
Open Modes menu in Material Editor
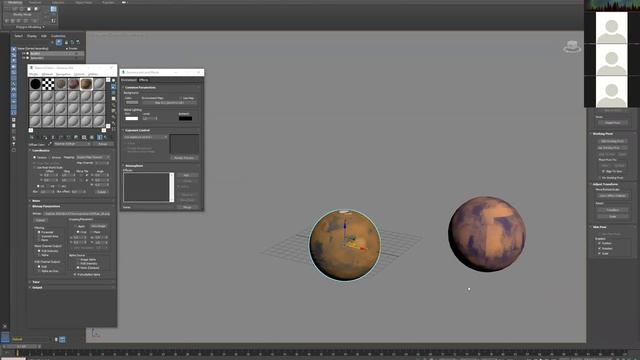[33, 74]
